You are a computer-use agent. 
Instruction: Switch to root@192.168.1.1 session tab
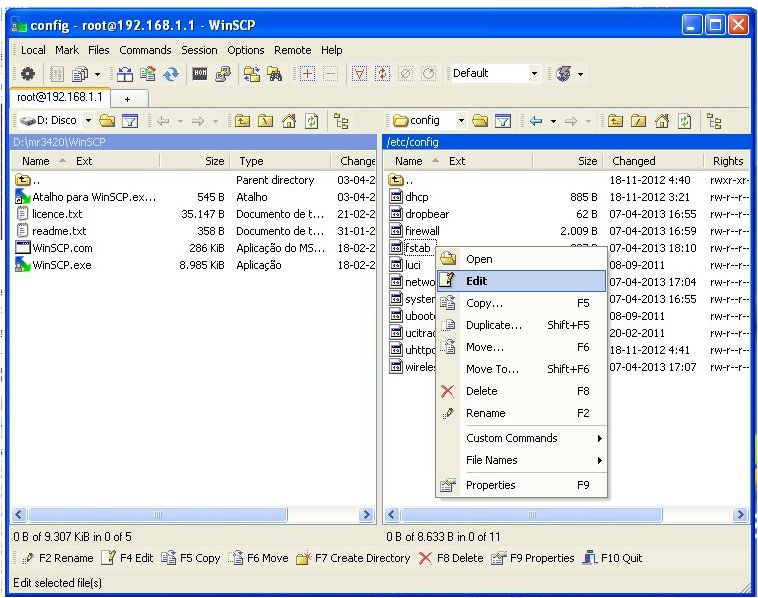[x=60, y=97]
